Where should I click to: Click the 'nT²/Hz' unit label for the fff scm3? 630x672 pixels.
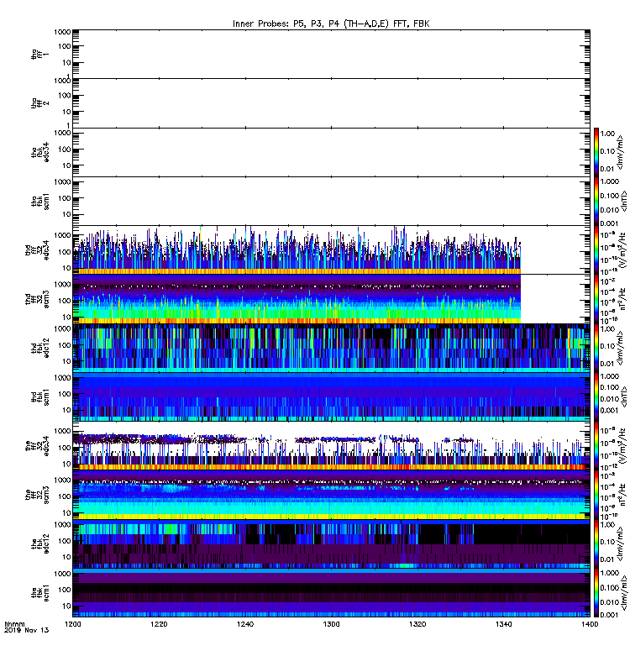tap(622, 495)
